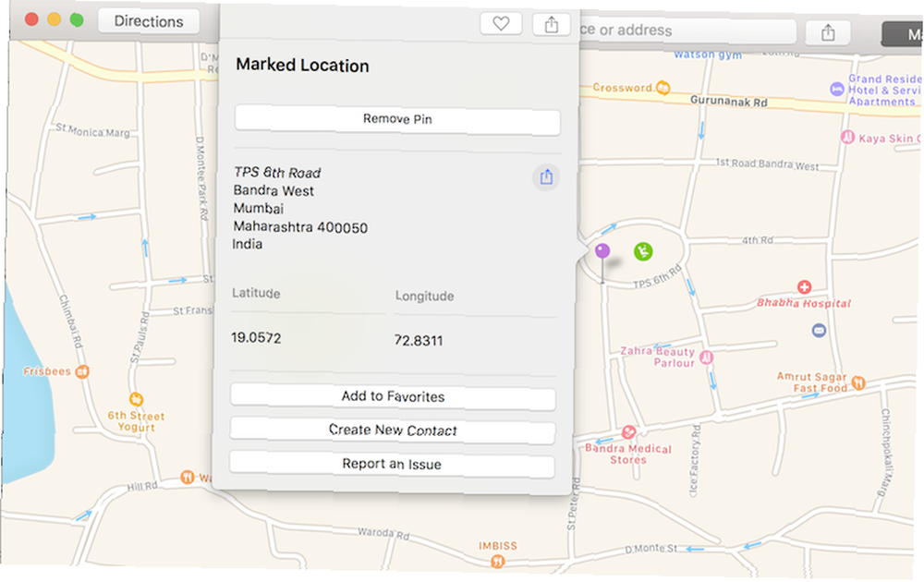This screenshot has height=582, width=924.
Task: Report an Issue with this location
Action: click(x=392, y=464)
